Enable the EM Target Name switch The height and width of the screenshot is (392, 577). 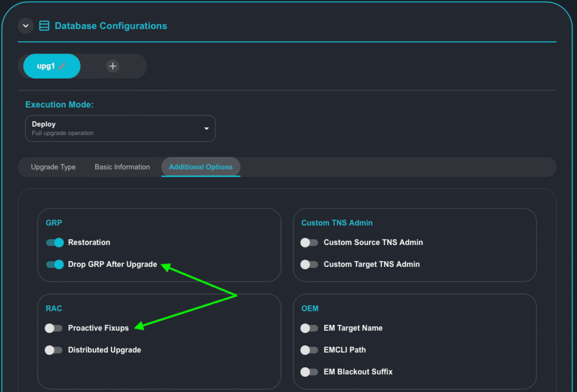pos(309,328)
